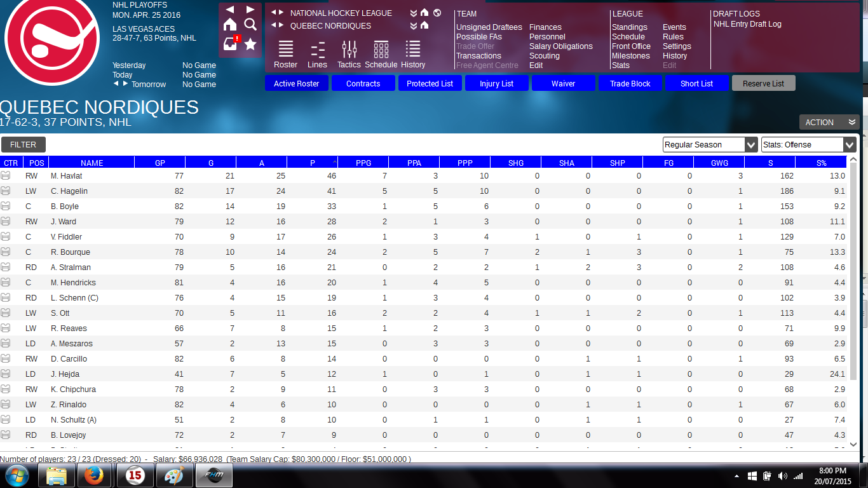Expand the Quebec Nordiques chevron dropdown

[414, 25]
